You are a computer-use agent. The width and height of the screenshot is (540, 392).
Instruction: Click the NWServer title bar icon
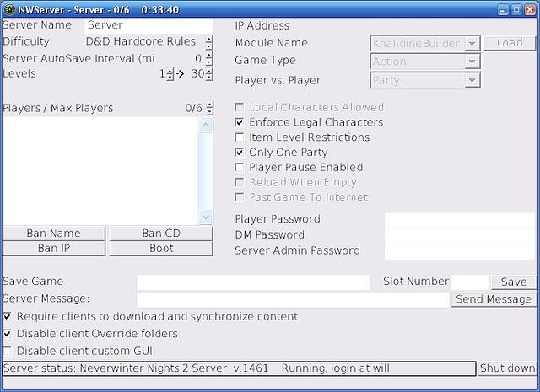coord(9,9)
